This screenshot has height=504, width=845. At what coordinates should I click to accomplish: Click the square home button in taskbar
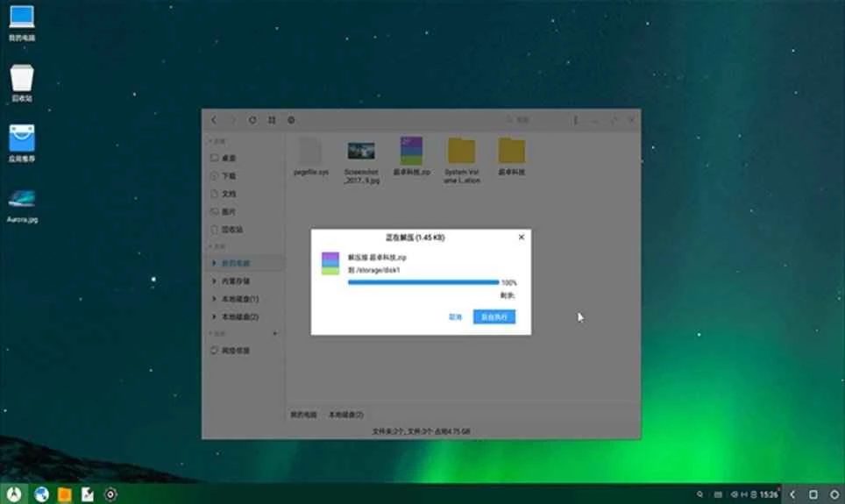click(813, 494)
